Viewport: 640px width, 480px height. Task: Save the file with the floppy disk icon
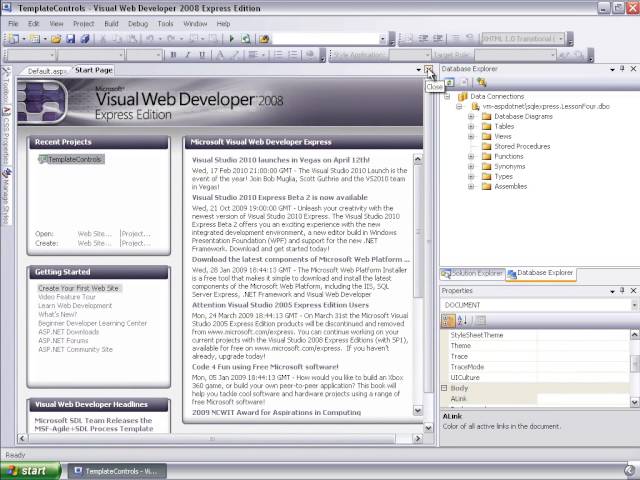[x=71, y=39]
